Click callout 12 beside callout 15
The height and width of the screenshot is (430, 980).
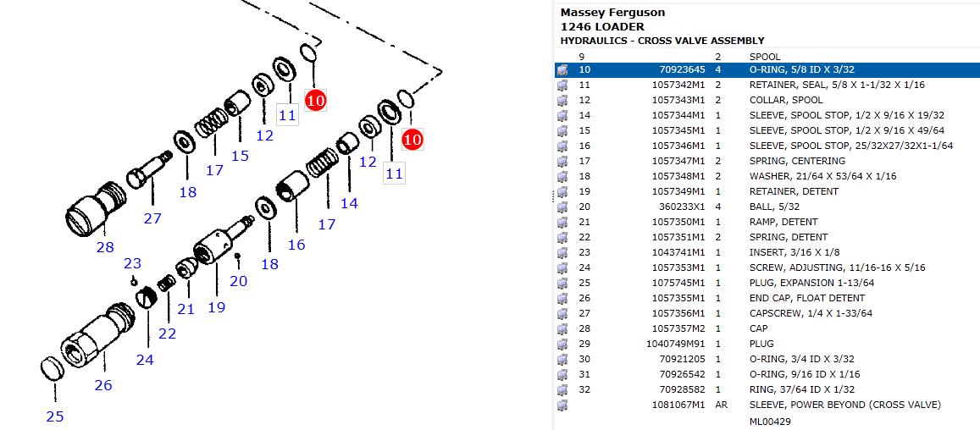(265, 135)
